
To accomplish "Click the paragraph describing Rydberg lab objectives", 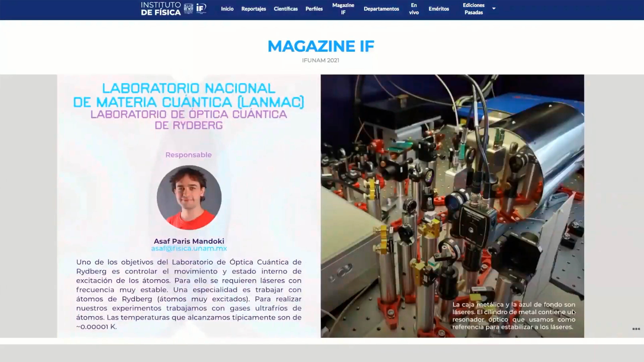I will [x=189, y=294].
